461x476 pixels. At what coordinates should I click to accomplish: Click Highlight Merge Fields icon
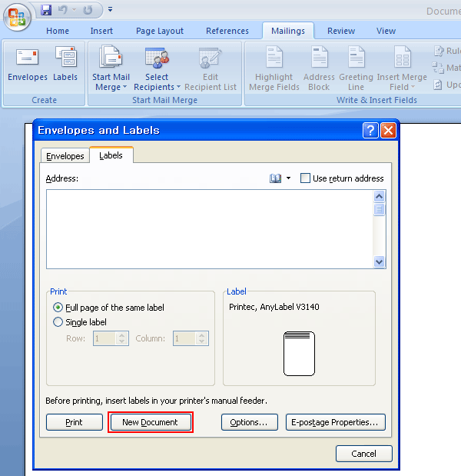[x=274, y=68]
